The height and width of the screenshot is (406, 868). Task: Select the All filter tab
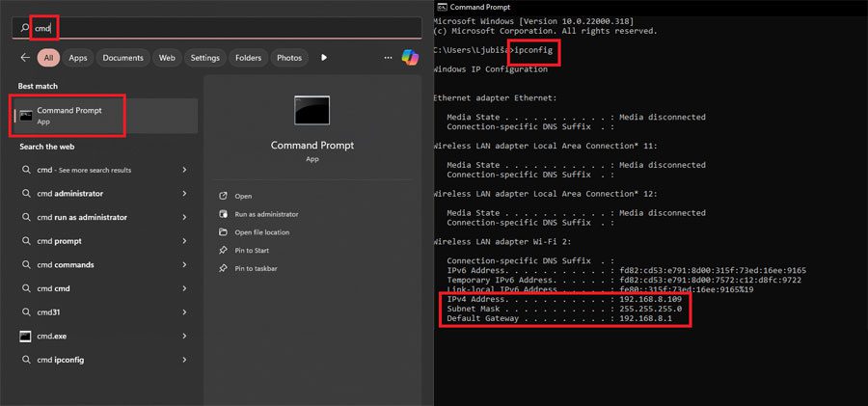click(x=49, y=58)
